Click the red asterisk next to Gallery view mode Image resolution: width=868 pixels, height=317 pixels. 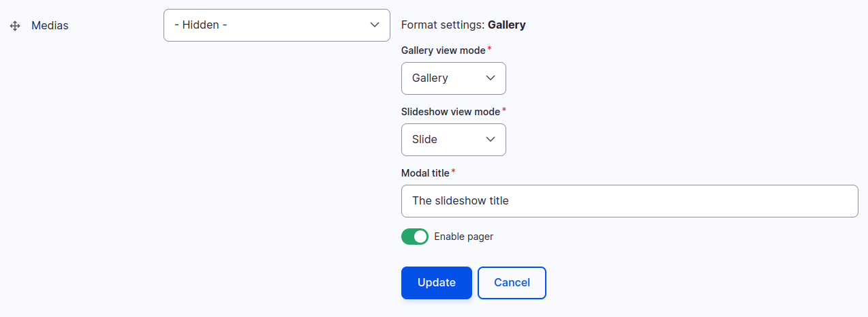click(489, 49)
